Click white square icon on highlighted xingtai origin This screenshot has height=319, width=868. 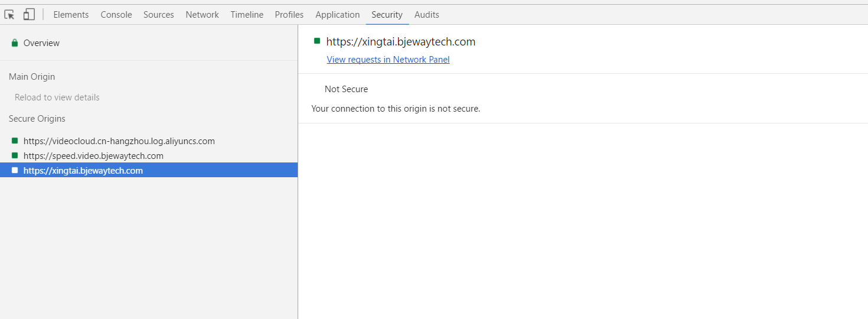(x=15, y=170)
